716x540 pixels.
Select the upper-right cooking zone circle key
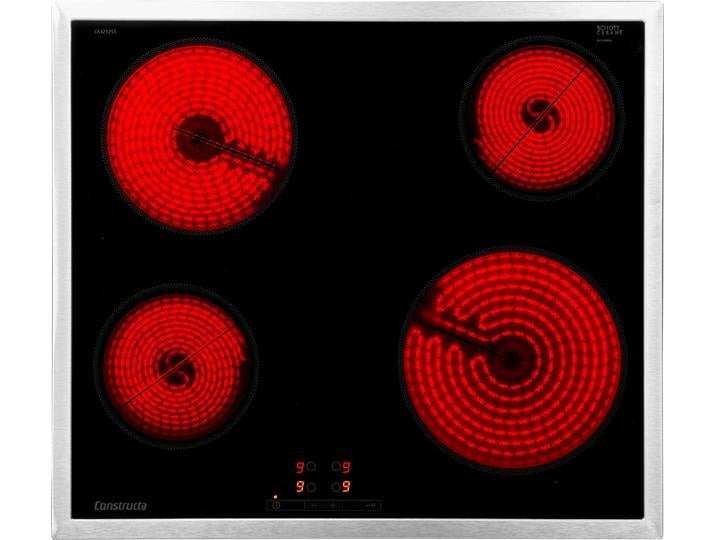coord(336,467)
